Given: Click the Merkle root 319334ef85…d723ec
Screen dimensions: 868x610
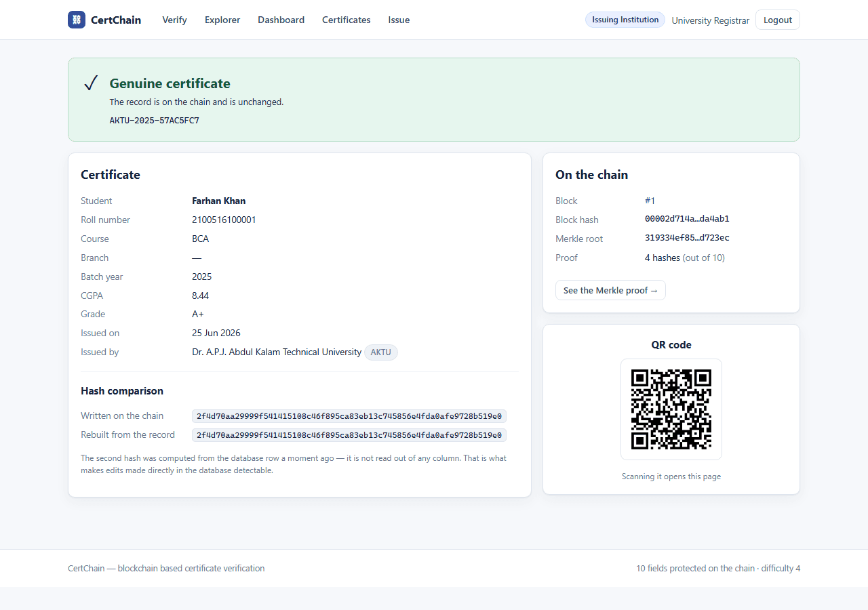Looking at the screenshot, I should [x=687, y=238].
